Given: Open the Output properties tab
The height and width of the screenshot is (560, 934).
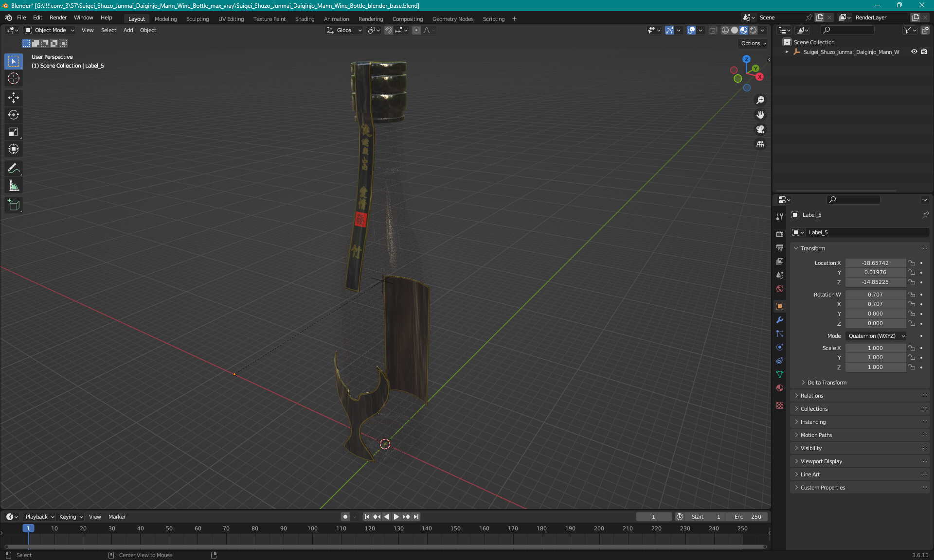Looking at the screenshot, I should 780,248.
